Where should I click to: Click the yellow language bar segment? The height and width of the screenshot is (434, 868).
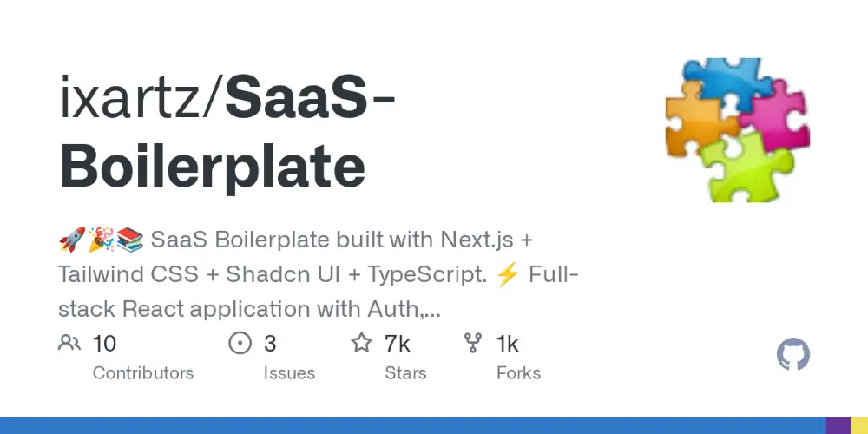pyautogui.click(x=859, y=425)
